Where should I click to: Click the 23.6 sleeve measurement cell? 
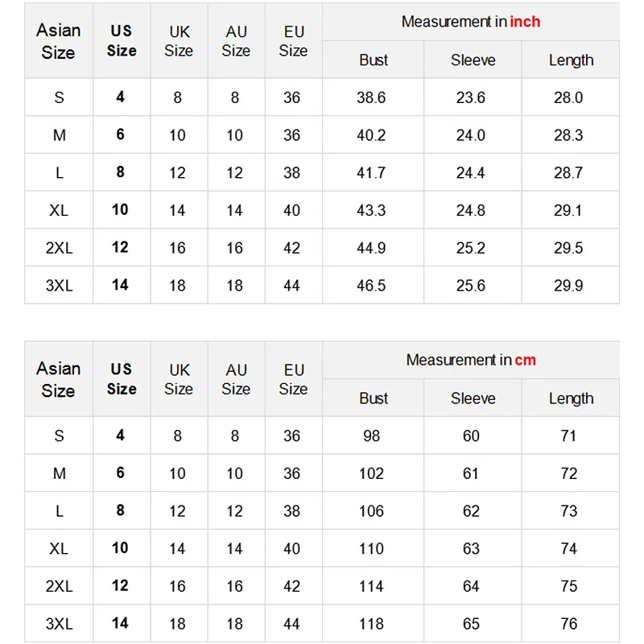pyautogui.click(x=471, y=97)
